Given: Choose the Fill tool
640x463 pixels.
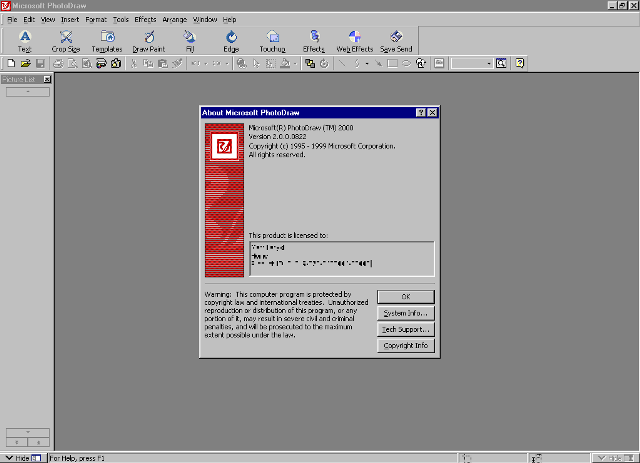Looking at the screenshot, I should pyautogui.click(x=189, y=40).
